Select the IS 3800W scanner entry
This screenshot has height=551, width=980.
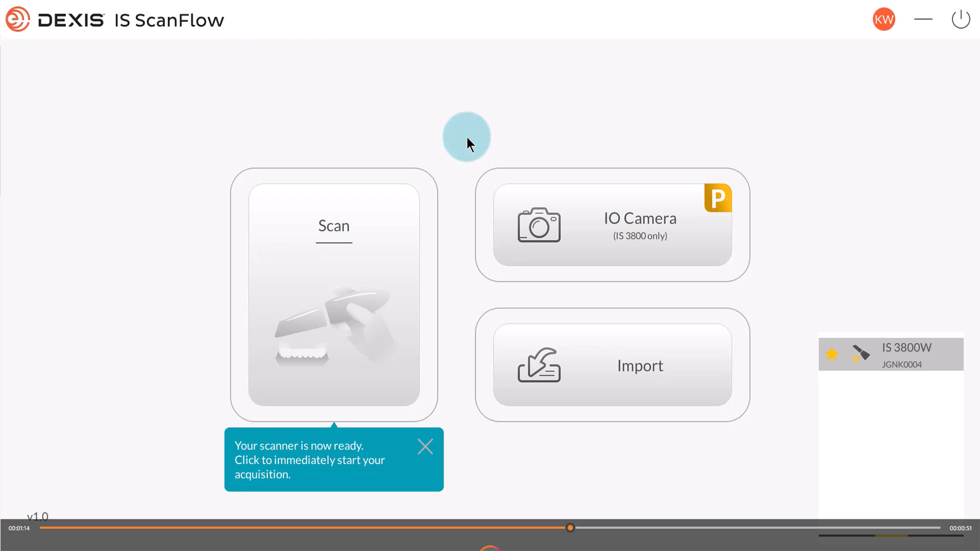tap(891, 354)
